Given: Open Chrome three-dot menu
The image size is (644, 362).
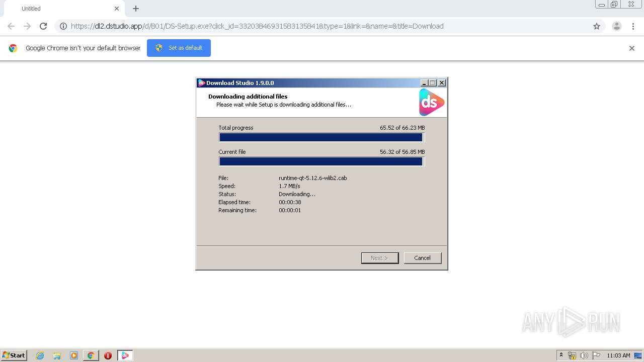Looking at the screenshot, I should click(x=633, y=26).
